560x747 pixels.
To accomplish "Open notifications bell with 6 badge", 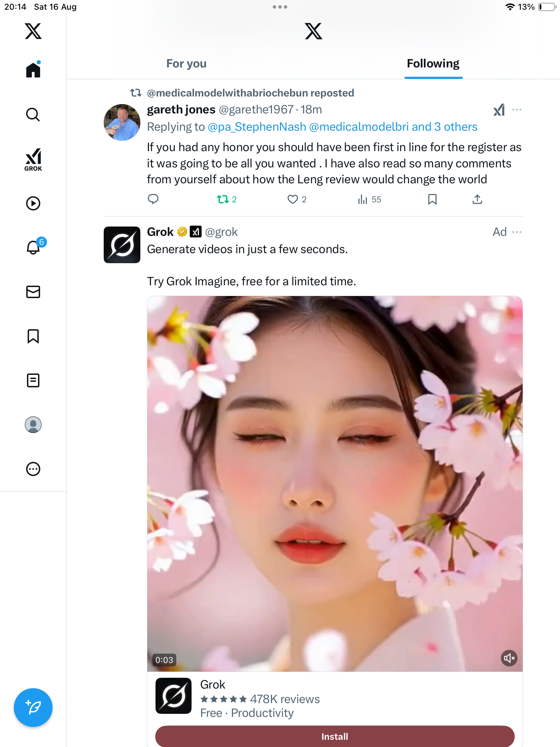I will point(34,247).
